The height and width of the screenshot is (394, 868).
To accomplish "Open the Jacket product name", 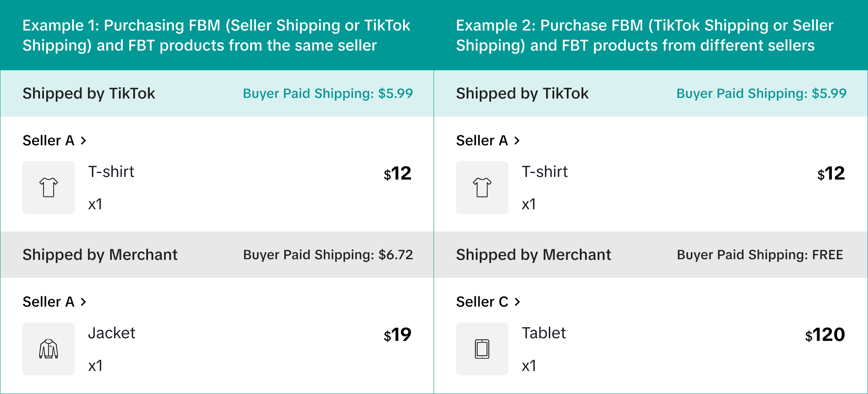I will point(111,333).
